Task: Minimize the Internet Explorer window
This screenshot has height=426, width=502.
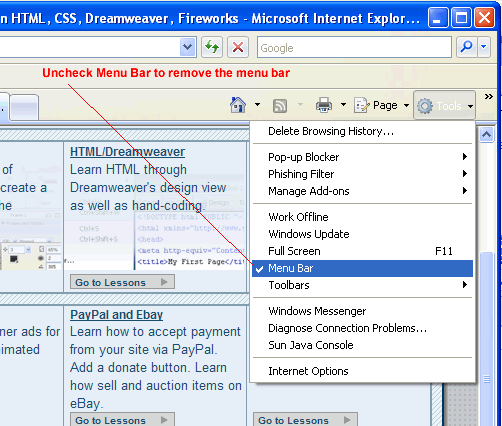Action: 438,17
